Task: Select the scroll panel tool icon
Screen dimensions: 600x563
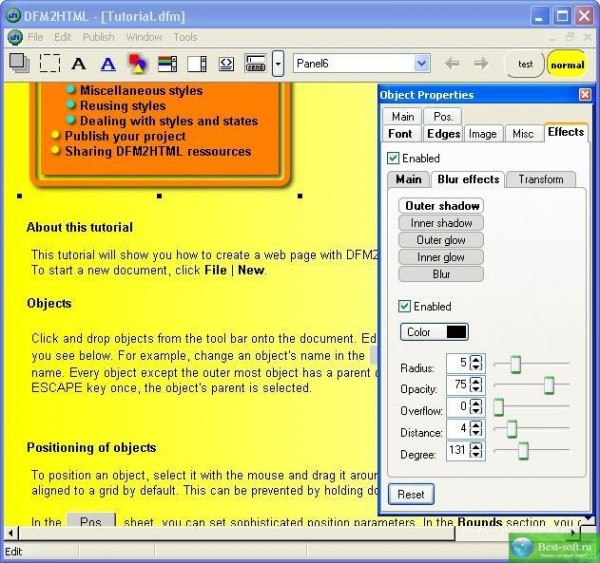Action: tap(197, 64)
